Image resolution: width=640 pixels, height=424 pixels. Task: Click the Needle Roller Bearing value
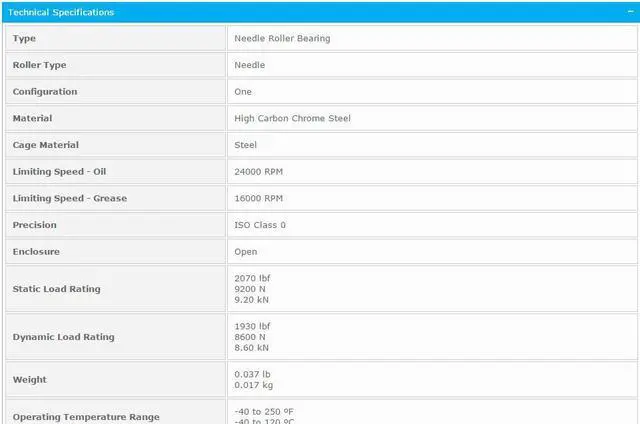tap(282, 38)
